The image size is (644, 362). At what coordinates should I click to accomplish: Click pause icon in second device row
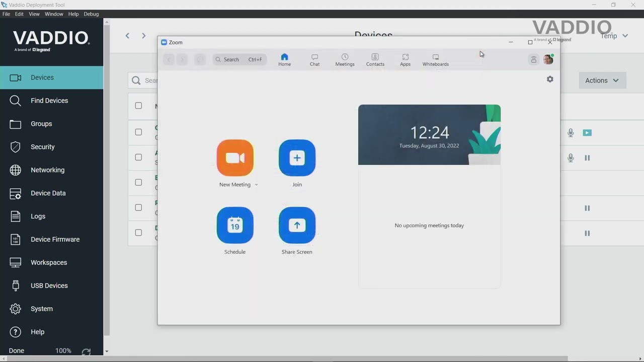point(587,158)
